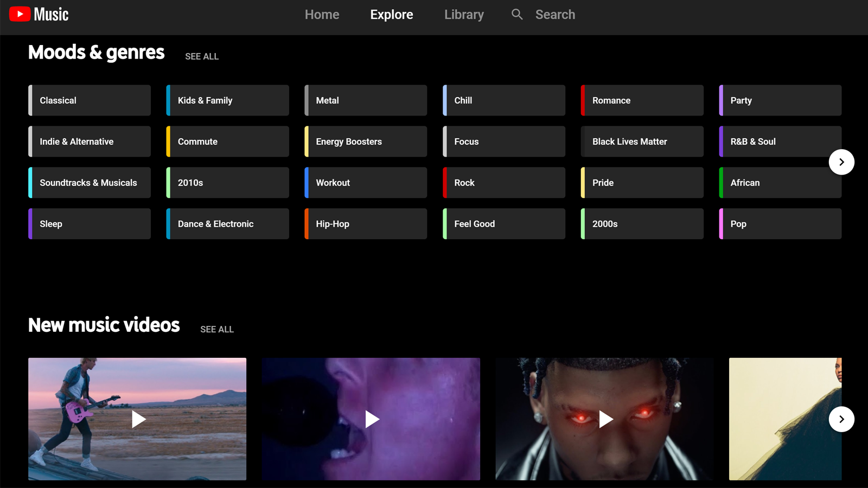
Task: Select the Black Lives Matter category
Action: tap(642, 142)
